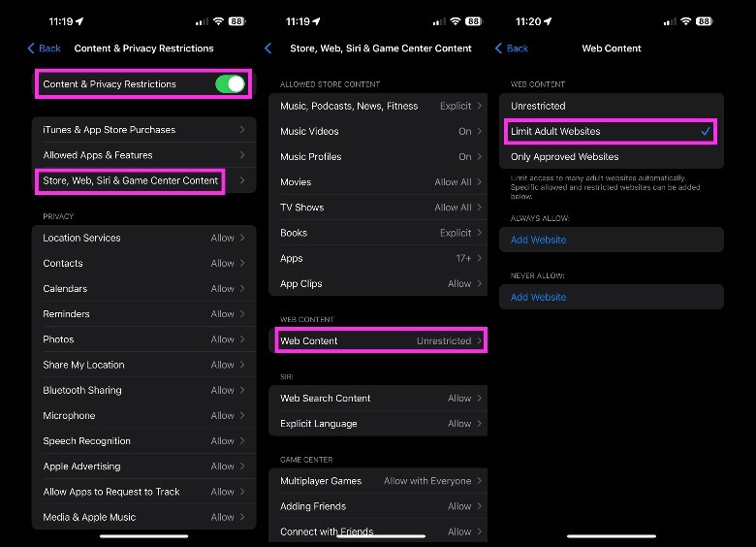Tap location arrow in first phone status bar
This screenshot has height=547, width=756.
(79, 21)
